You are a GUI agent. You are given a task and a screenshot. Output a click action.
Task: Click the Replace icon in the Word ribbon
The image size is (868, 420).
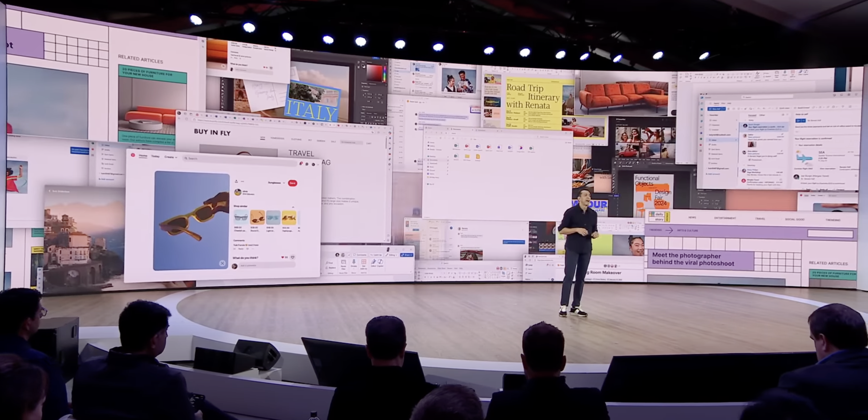click(x=327, y=268)
